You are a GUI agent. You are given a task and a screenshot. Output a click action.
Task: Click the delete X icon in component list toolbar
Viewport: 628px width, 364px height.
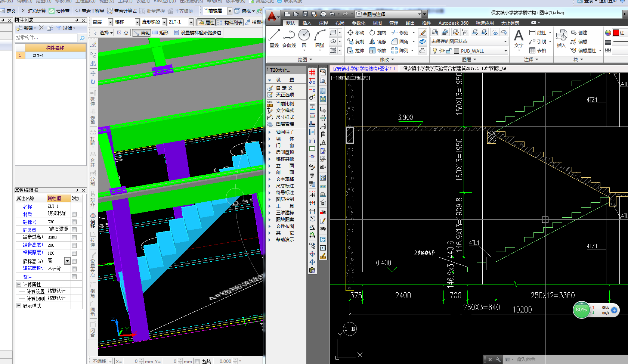41,28
